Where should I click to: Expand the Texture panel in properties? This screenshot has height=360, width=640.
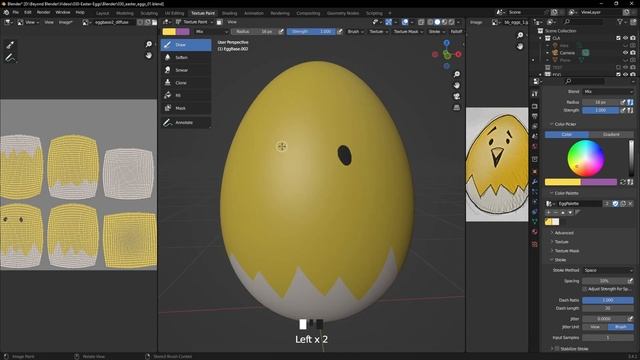pos(561,242)
